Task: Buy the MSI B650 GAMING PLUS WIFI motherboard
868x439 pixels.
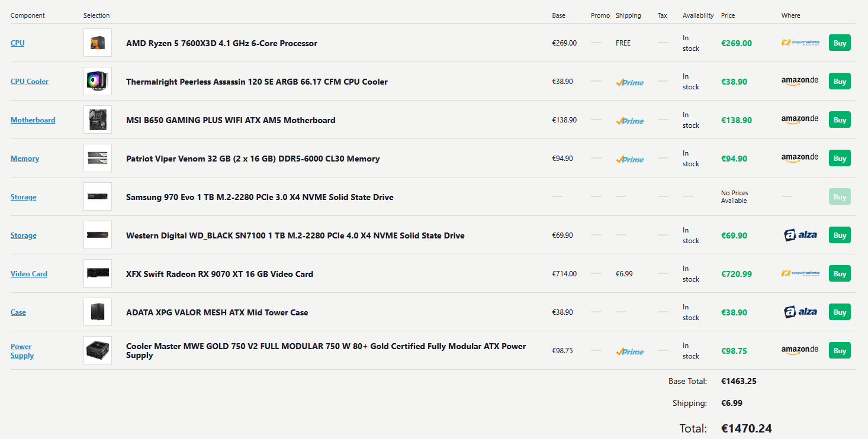Action: pyautogui.click(x=840, y=120)
